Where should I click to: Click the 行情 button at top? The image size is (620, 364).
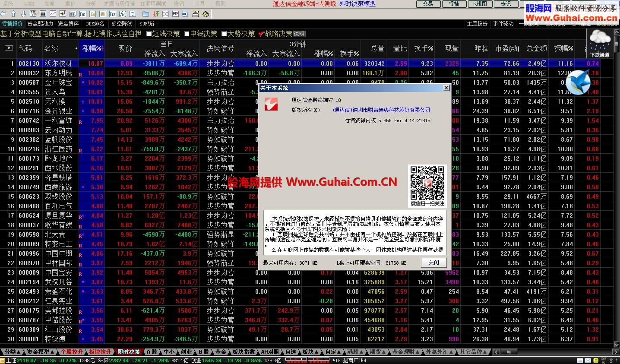454,4
